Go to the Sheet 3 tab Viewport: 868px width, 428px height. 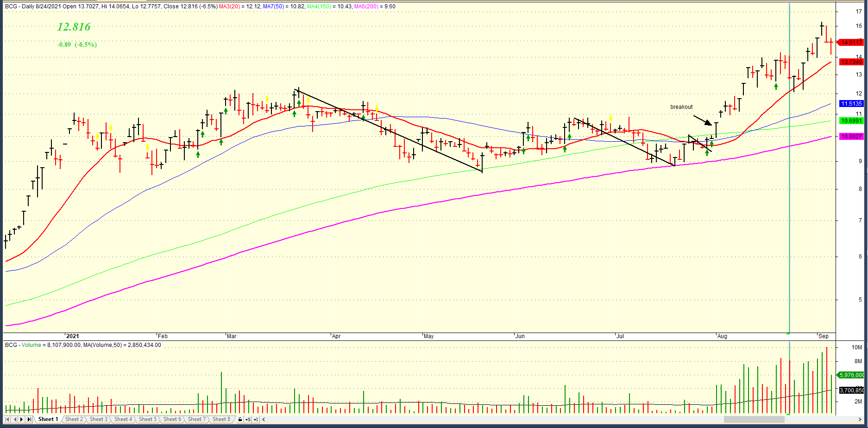(98, 419)
